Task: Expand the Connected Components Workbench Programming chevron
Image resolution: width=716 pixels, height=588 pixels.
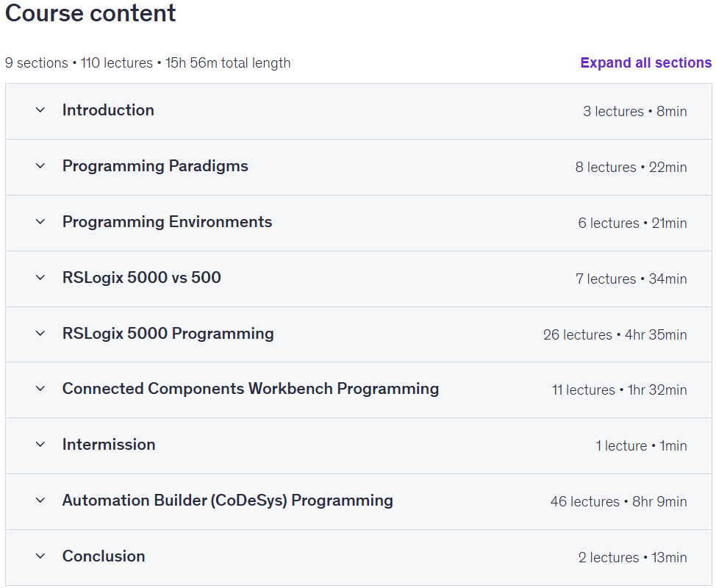Action: pyautogui.click(x=40, y=389)
